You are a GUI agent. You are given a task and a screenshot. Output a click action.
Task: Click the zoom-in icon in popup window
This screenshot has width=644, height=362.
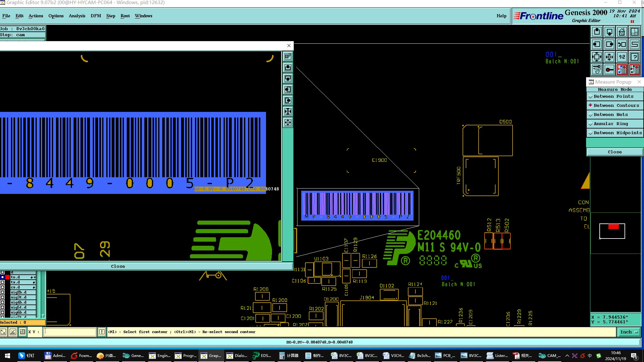[288, 112]
